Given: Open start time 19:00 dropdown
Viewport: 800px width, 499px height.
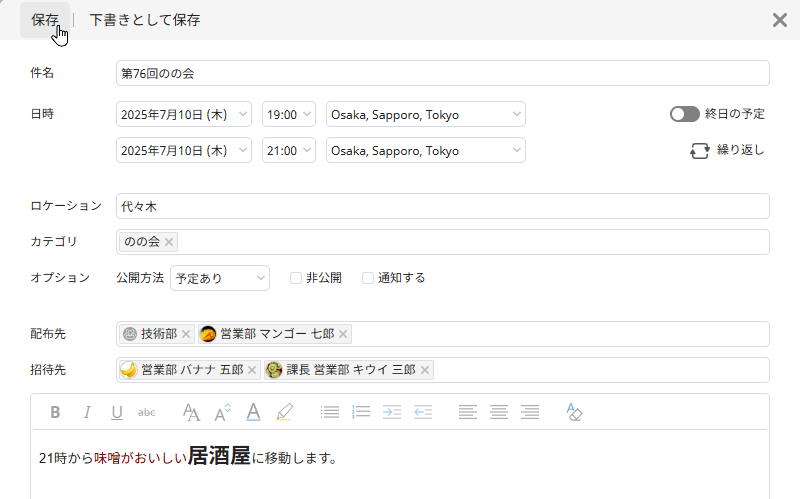Looking at the screenshot, I should [x=289, y=114].
